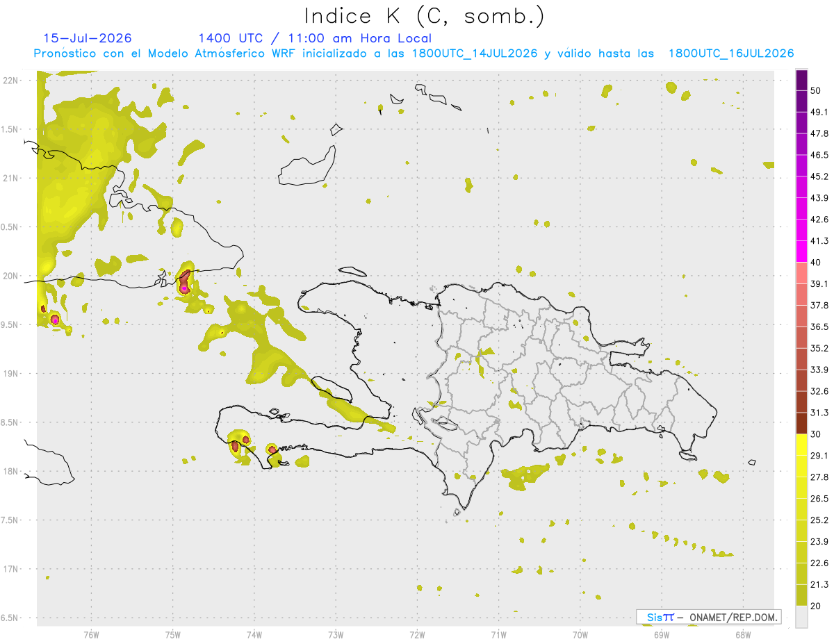Click the color scale value '40'

(x=816, y=263)
